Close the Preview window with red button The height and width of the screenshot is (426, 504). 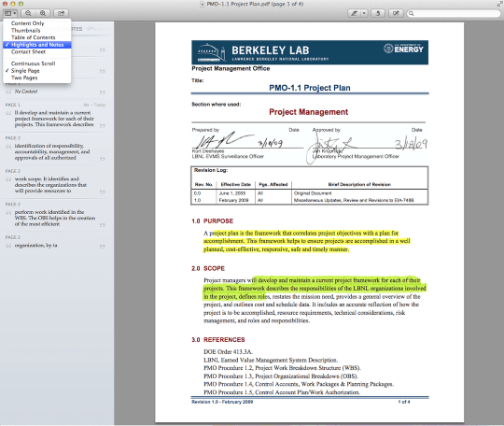click(6, 4)
